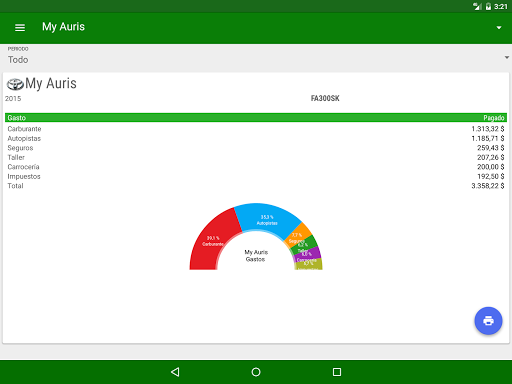Click the Periodo dropdown arrow

507,58
